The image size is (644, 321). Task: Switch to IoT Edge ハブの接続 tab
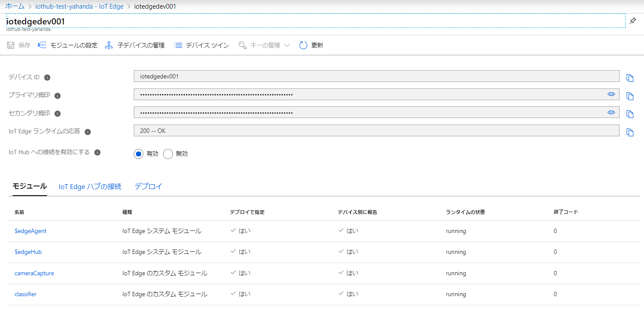click(x=90, y=186)
